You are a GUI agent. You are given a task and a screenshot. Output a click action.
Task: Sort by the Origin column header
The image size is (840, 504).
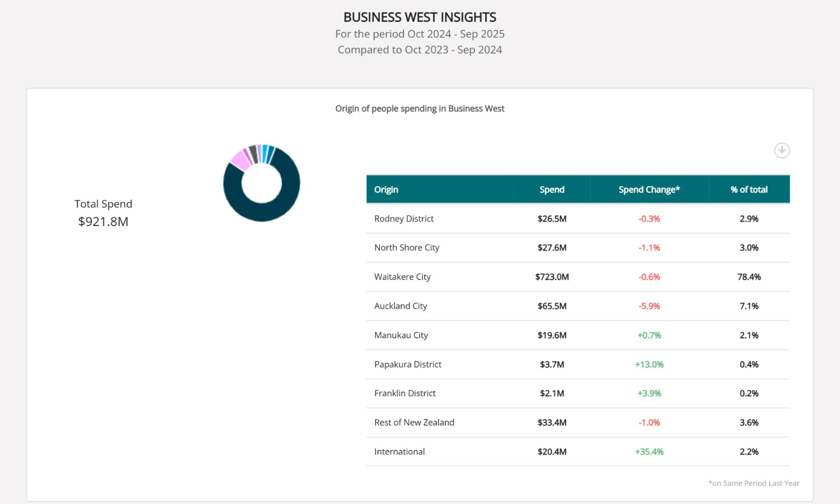tap(386, 189)
